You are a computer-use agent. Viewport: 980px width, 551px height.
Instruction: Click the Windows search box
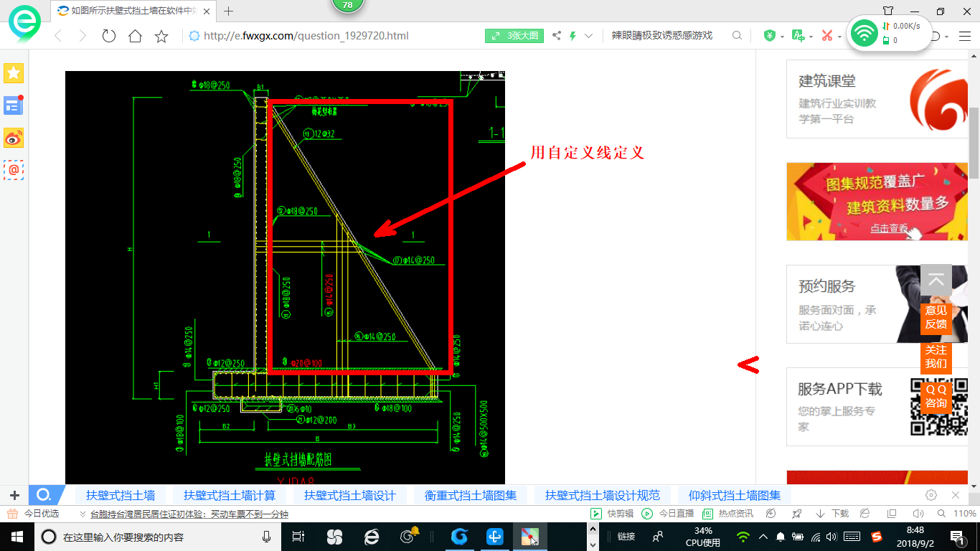158,537
